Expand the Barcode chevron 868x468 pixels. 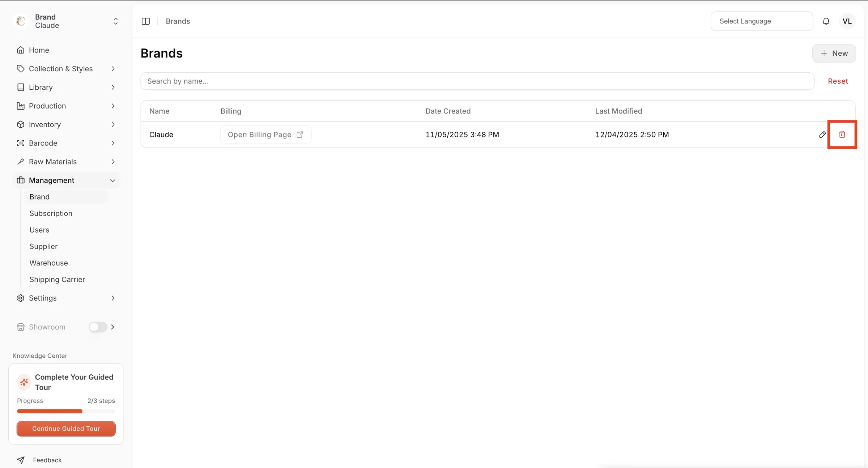(113, 143)
